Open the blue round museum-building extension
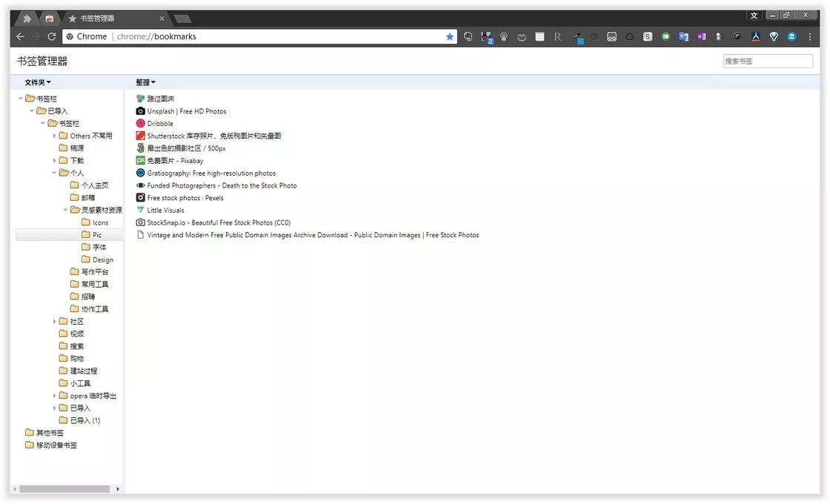The image size is (830, 504). 791,36
